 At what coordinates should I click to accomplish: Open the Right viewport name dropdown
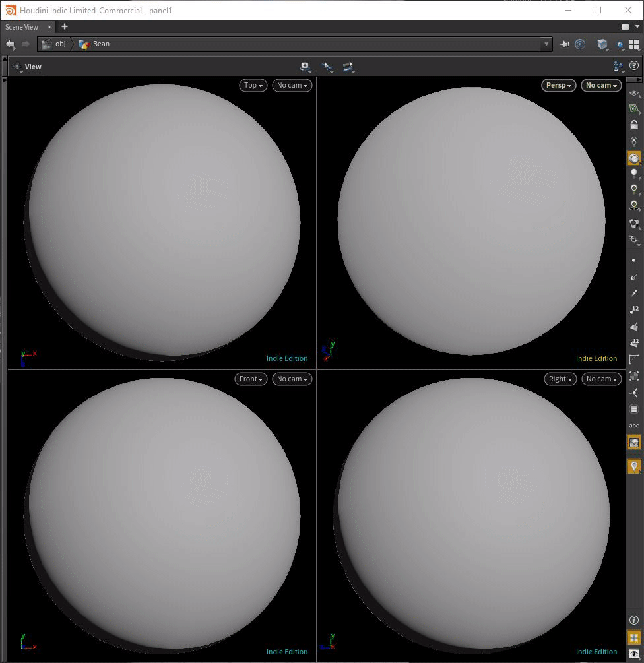560,379
